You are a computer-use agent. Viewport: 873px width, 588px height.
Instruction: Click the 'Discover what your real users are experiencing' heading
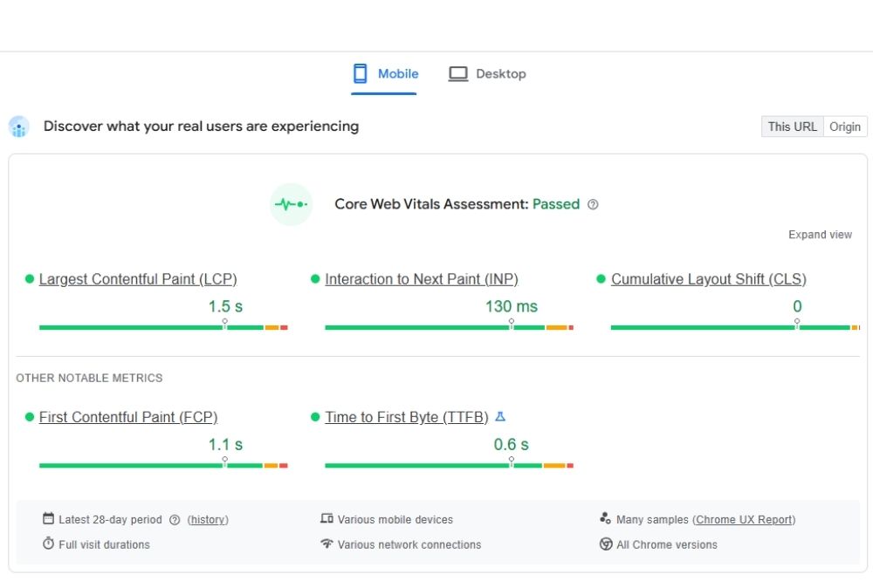click(x=201, y=126)
